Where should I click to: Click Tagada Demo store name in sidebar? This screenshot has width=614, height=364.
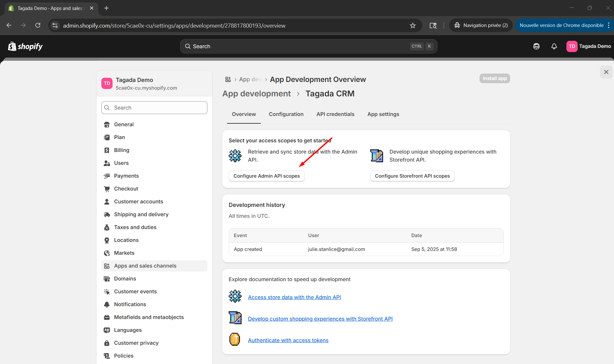134,80
